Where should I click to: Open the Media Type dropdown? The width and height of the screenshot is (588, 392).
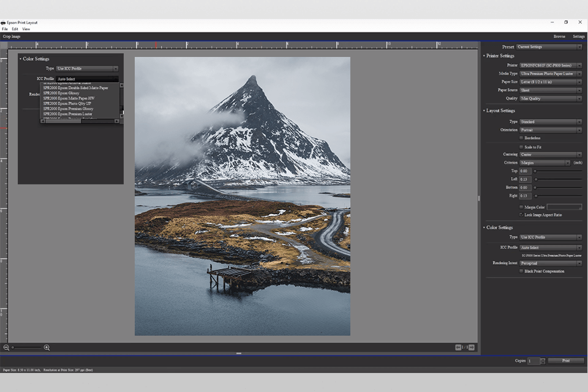[551, 74]
